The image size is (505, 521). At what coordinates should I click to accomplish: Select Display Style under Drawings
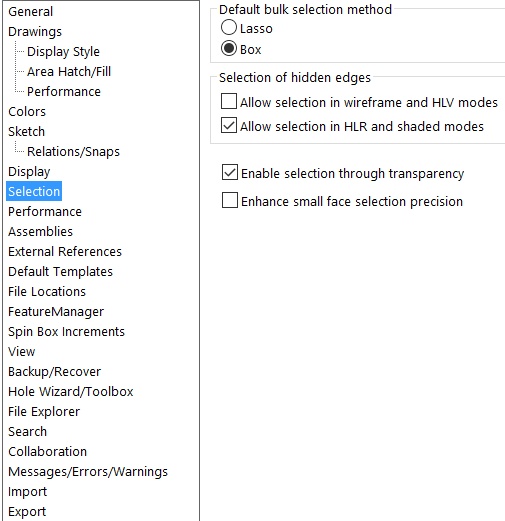[63, 52]
